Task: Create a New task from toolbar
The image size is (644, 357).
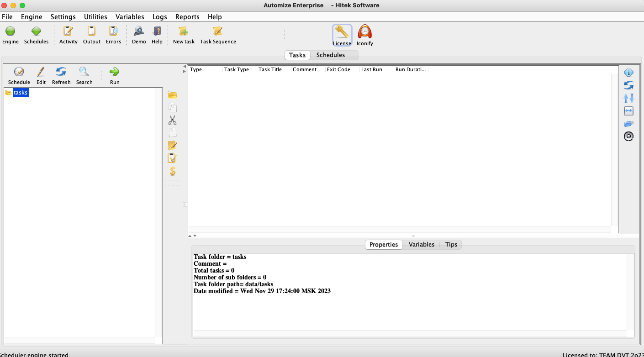Action: tap(184, 31)
